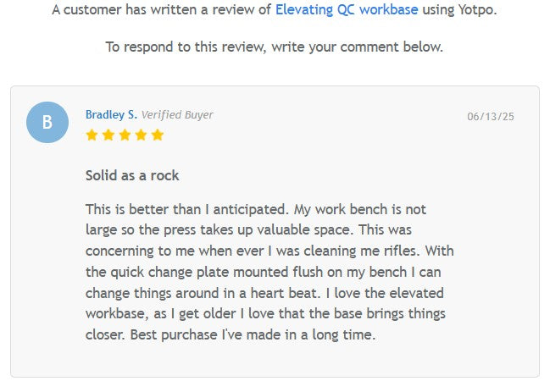Click the blue "B" reviewer avatar
This screenshot has height=392, width=550.
click(x=47, y=122)
